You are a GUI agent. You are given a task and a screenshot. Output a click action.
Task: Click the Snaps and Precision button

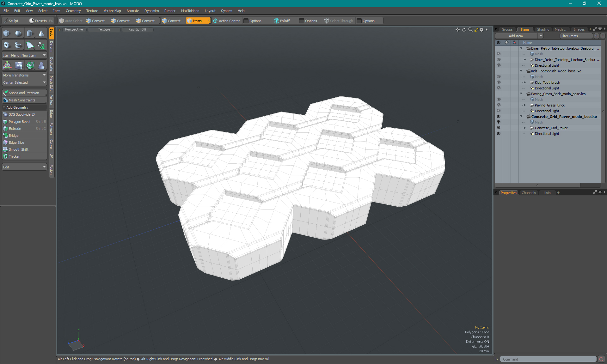click(24, 93)
